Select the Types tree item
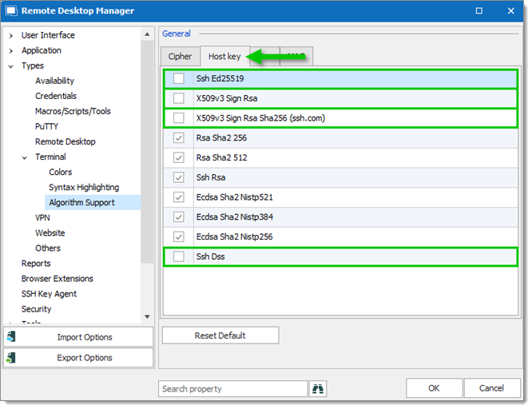The width and height of the screenshot is (532, 409). coord(33,66)
